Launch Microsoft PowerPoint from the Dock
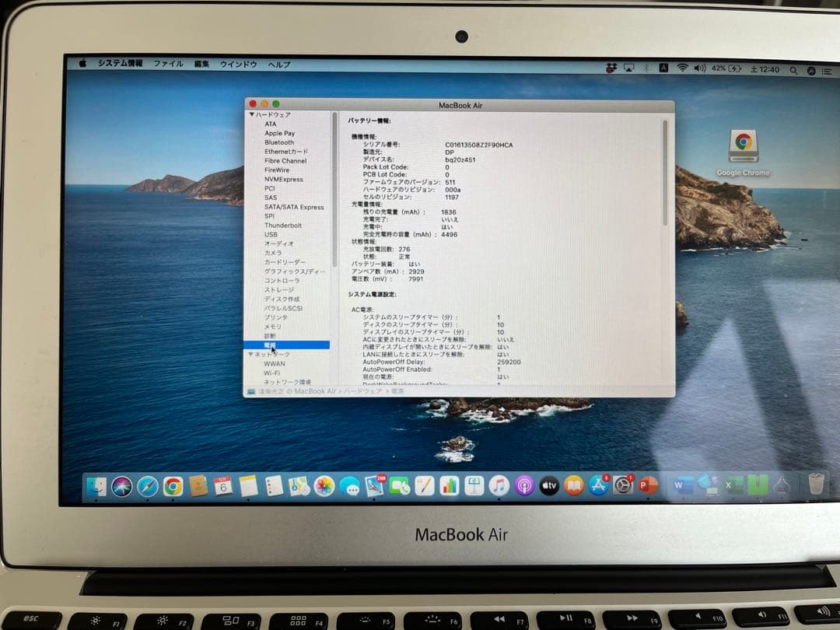 (x=649, y=485)
